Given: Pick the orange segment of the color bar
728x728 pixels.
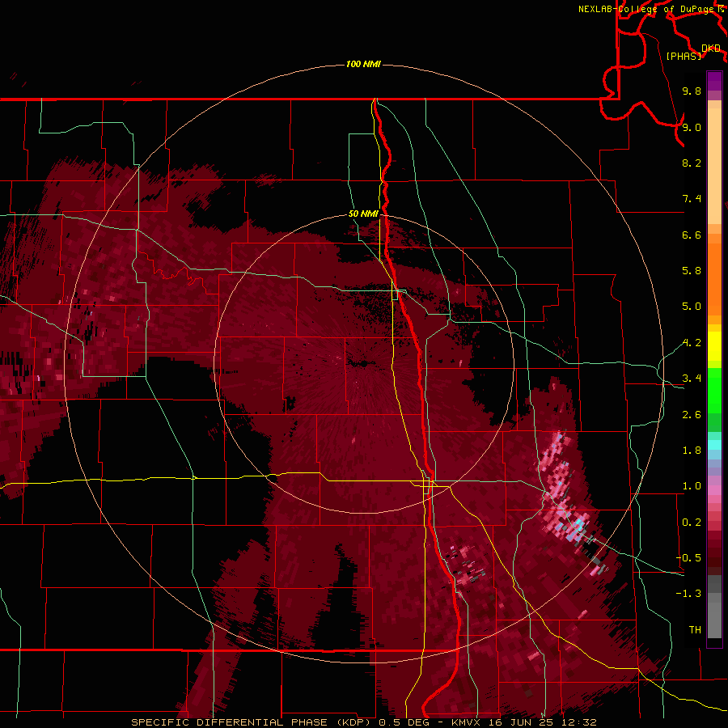Looking at the screenshot, I should 714,280.
